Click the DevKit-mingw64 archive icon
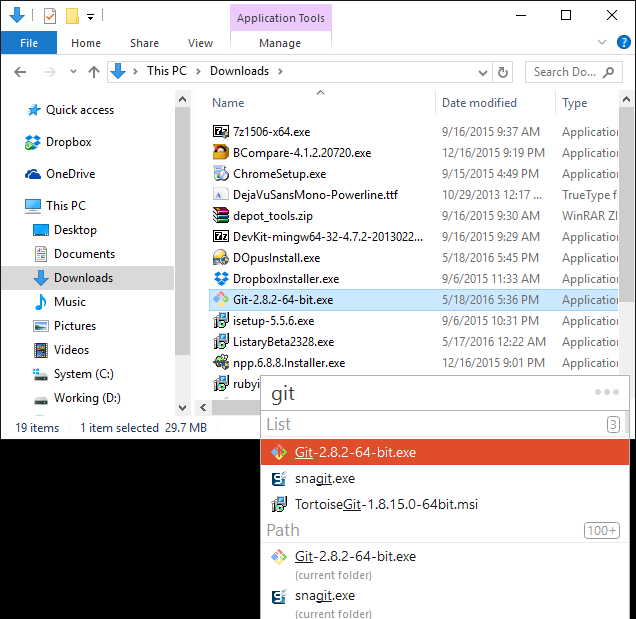 (221, 236)
